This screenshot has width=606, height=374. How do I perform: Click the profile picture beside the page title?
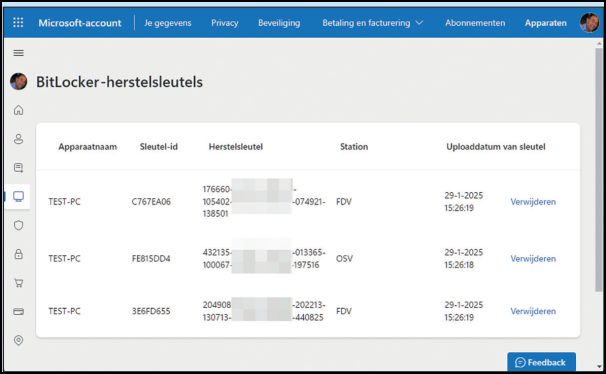pos(19,82)
